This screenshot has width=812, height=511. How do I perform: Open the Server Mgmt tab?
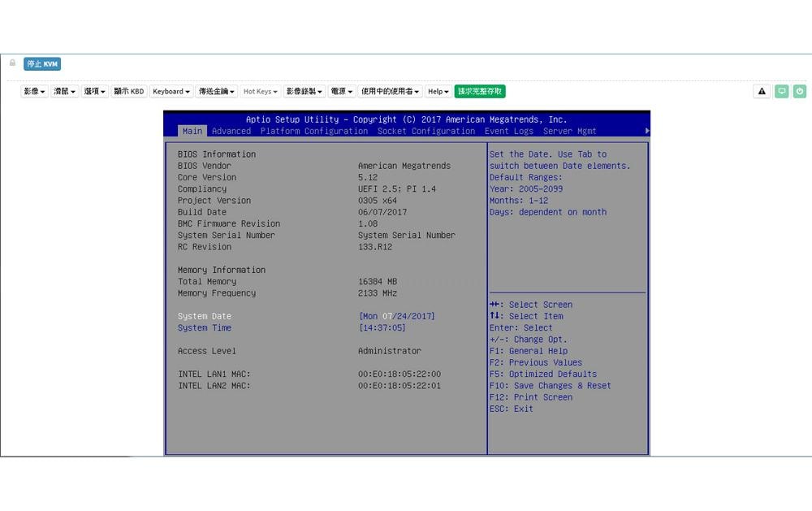[x=570, y=131]
